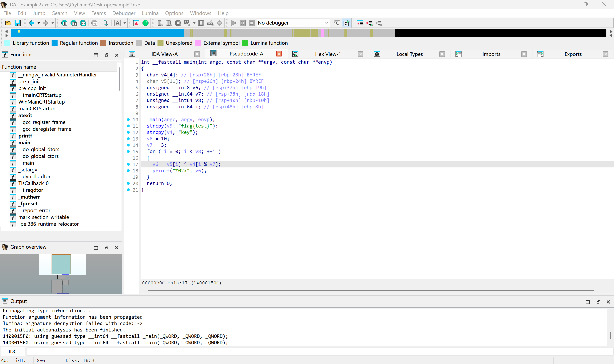The height and width of the screenshot is (364, 614).
Task: Navigate forward in history
Action: (46, 23)
